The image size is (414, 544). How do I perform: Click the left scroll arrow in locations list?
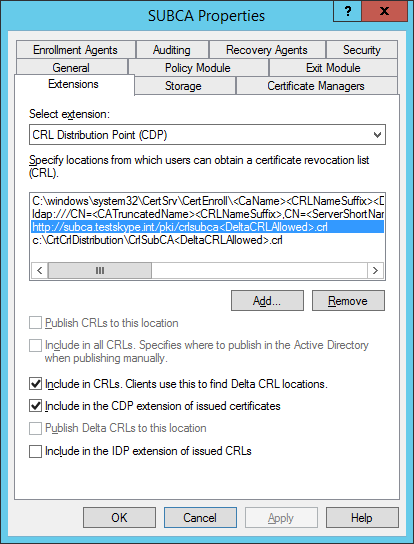(x=40, y=270)
